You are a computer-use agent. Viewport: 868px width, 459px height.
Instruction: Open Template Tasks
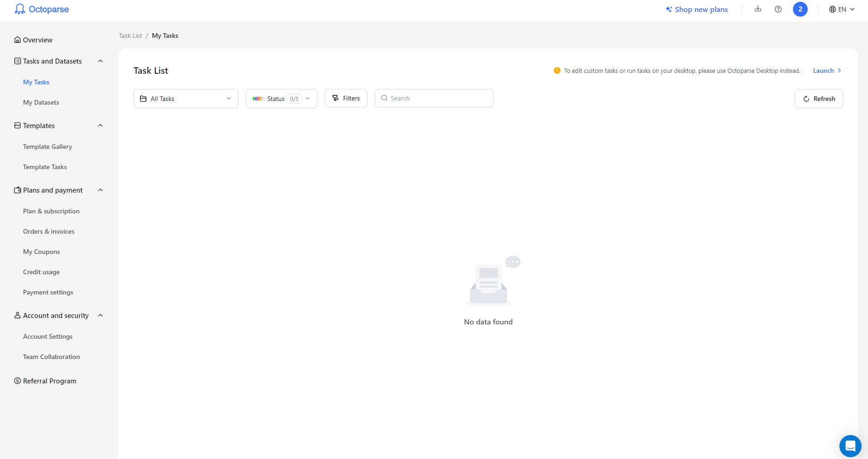45,167
